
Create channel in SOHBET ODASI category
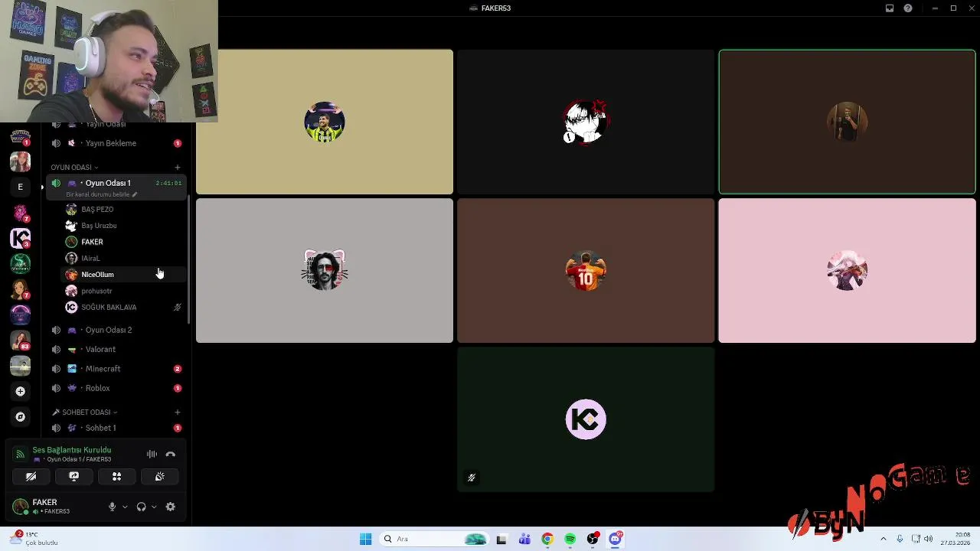click(x=178, y=412)
